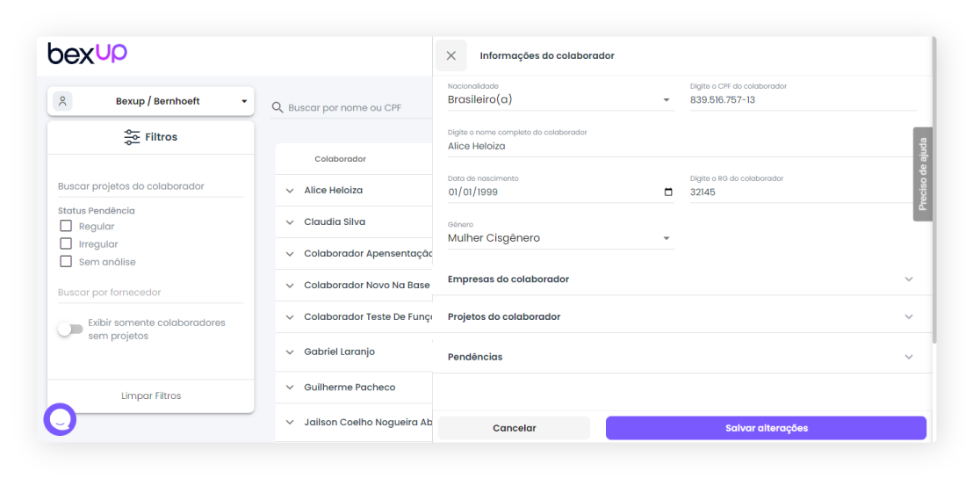Open the chat support bubble icon

[60, 420]
